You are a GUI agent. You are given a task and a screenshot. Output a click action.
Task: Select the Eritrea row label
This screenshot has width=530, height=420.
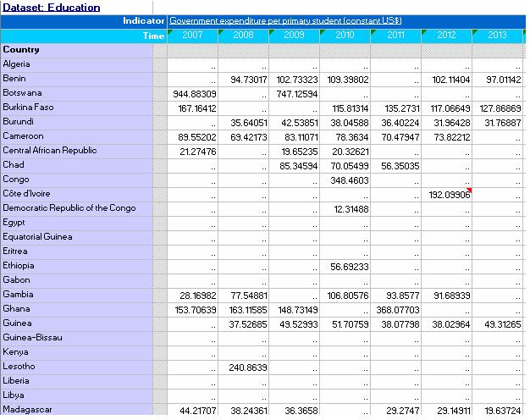click(15, 251)
